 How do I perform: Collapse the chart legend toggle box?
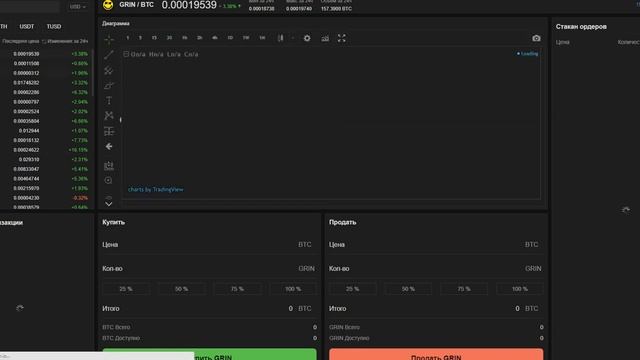coord(126,54)
